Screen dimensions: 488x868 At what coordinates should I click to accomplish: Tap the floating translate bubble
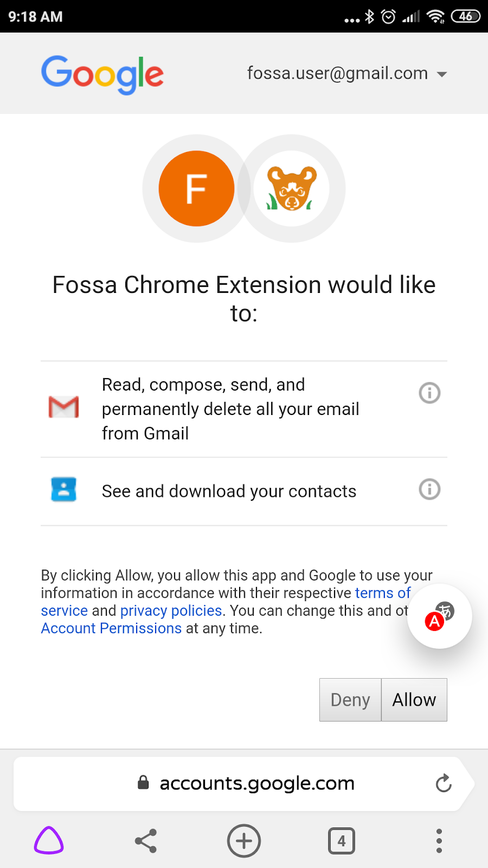pos(439,616)
